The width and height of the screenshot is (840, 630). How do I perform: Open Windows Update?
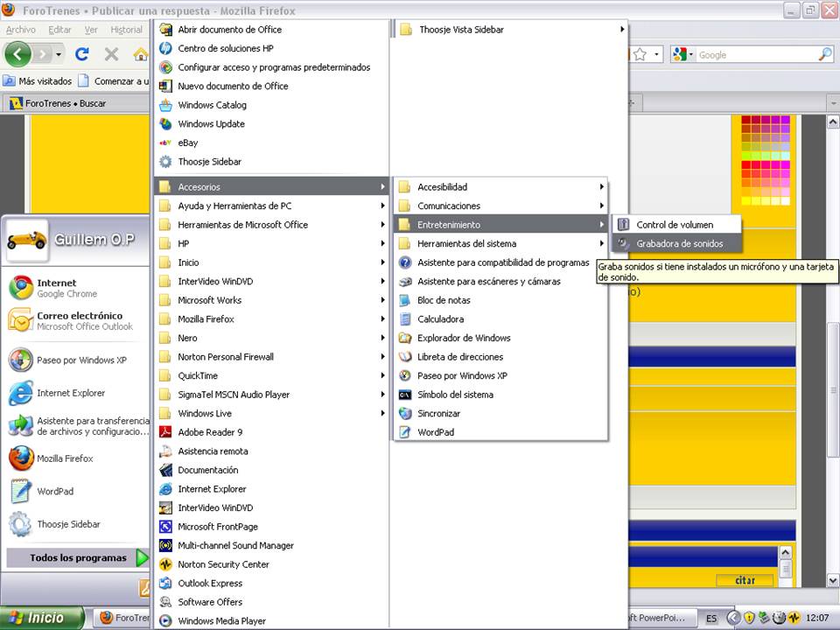[272, 123]
